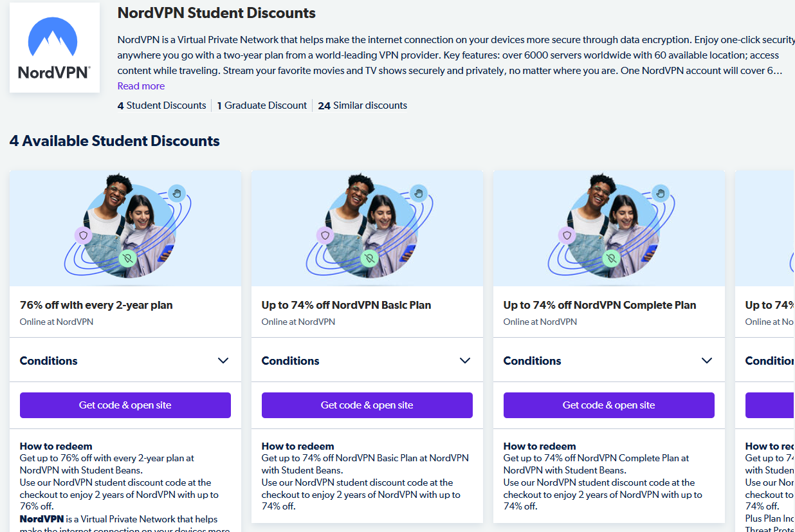Click the green hidden-eye icon on the Complete Plan card
This screenshot has width=795, height=532.
coord(610,259)
